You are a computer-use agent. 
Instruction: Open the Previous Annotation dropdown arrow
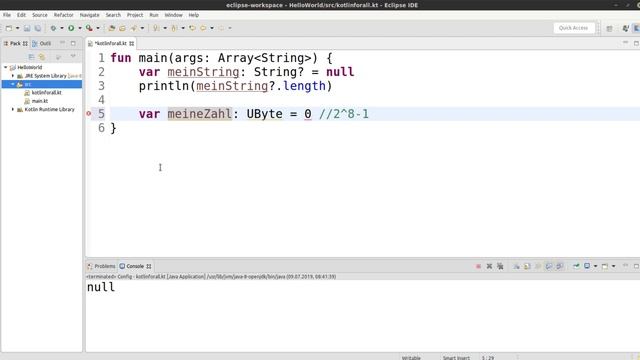(183, 28)
